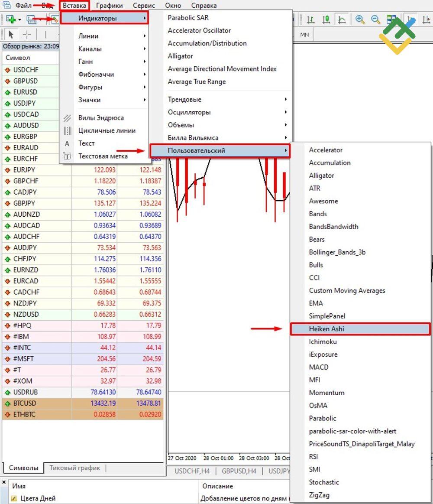Switch chart to line chart mode
Viewport: 433px width, 504px height.
pos(342,20)
